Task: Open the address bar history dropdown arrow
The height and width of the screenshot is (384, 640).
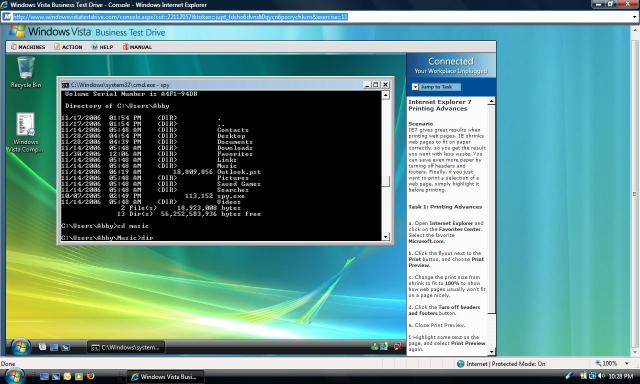Action: pos(634,17)
